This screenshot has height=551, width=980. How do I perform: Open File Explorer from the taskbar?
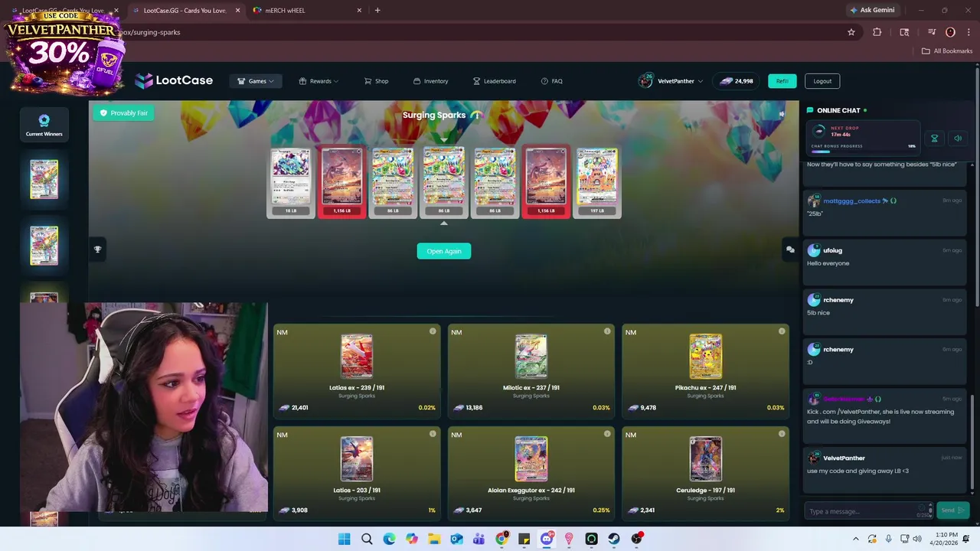(434, 539)
